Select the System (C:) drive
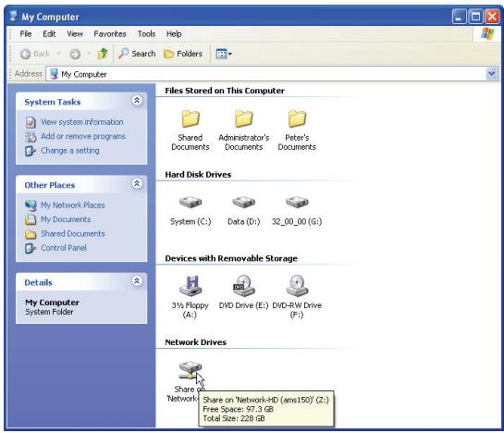The height and width of the screenshot is (433, 504). (x=191, y=203)
